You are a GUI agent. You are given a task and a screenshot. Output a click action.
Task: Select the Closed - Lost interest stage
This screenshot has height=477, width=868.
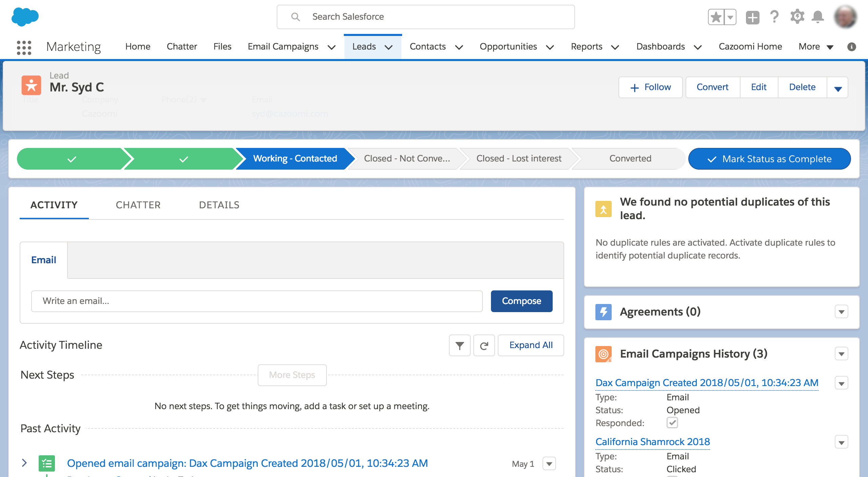(519, 159)
